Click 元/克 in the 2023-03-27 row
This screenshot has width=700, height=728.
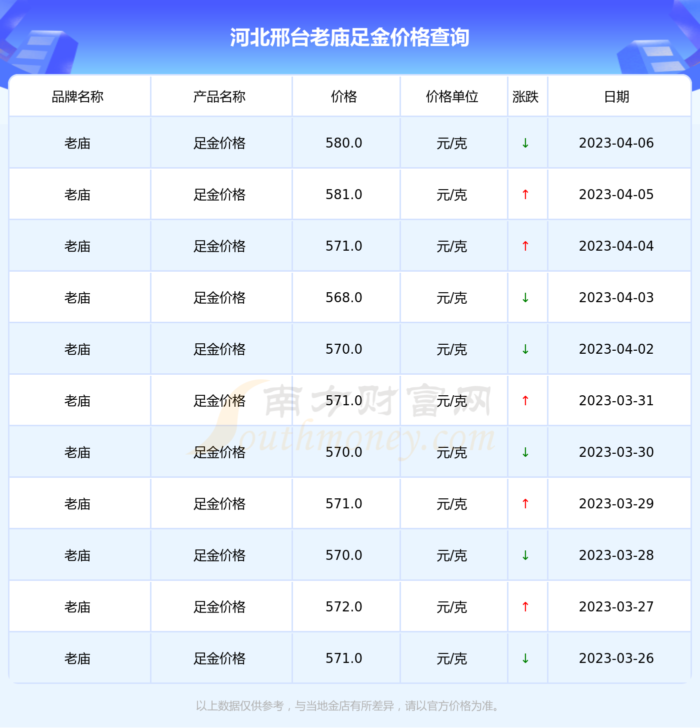tap(452, 607)
